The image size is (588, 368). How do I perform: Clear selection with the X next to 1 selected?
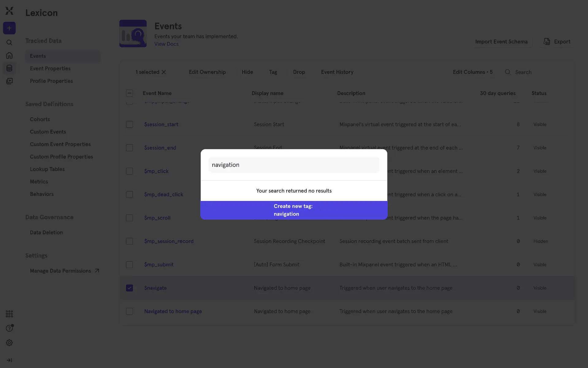164,72
